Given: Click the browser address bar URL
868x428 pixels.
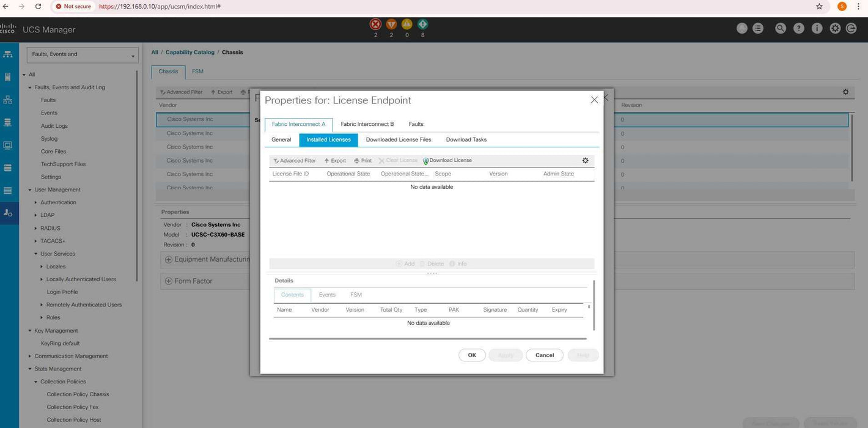Looking at the screenshot, I should [160, 6].
